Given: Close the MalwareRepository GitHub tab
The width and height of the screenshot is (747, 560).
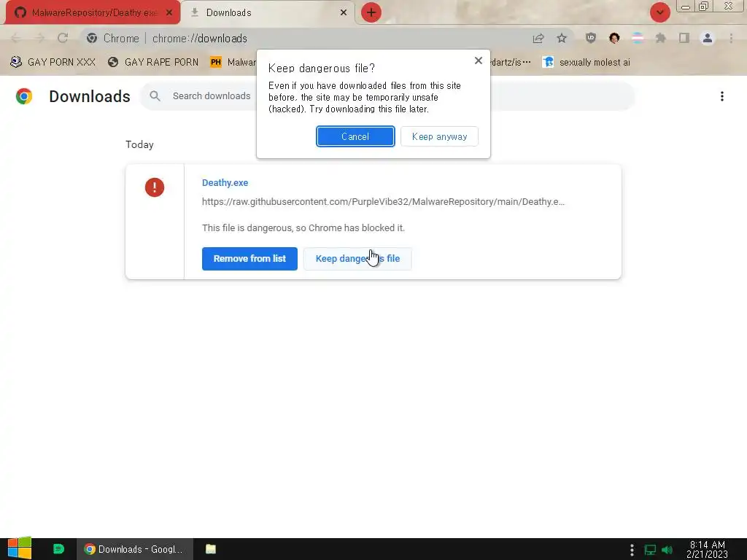Looking at the screenshot, I should pos(169,12).
